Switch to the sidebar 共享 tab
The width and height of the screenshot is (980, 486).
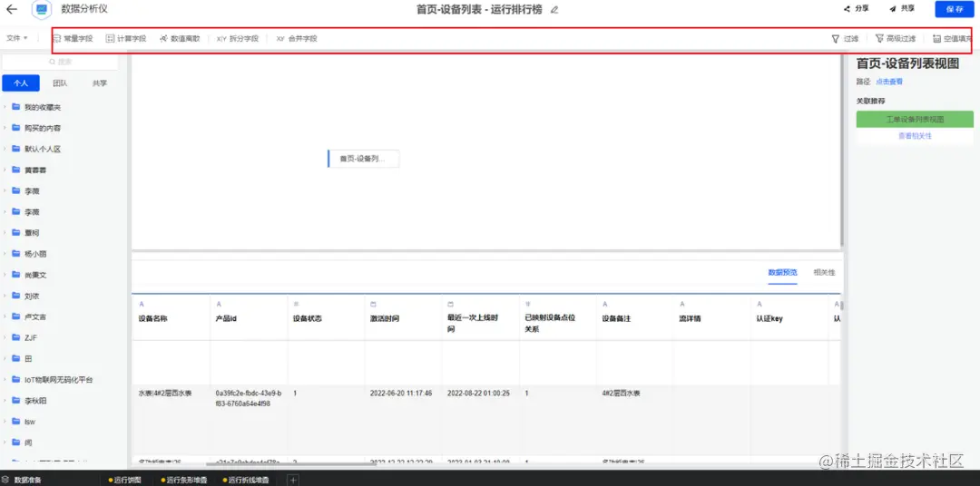pos(100,83)
